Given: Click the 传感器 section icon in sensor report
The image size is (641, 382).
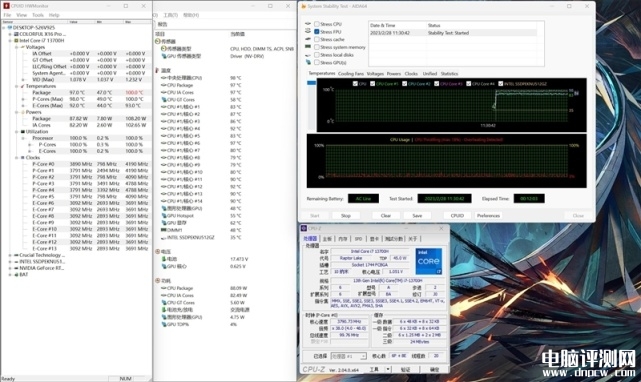Looking at the screenshot, I should coord(158,41).
